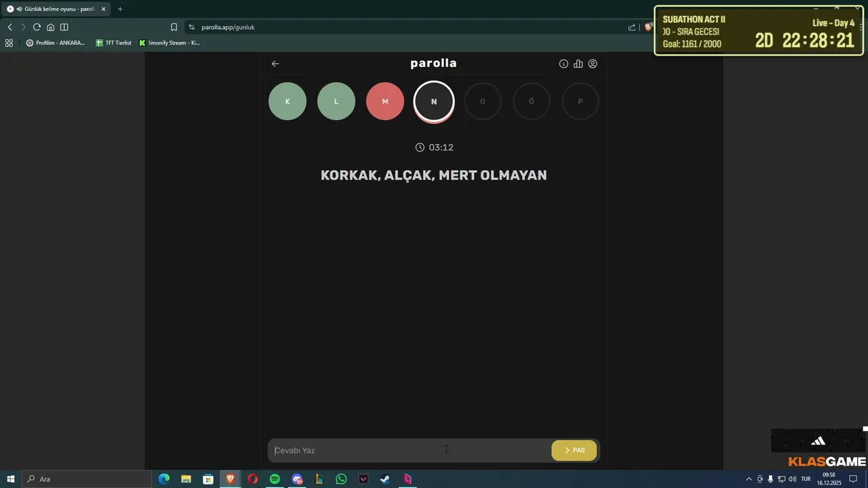Open Spotify from the taskbar

275,479
